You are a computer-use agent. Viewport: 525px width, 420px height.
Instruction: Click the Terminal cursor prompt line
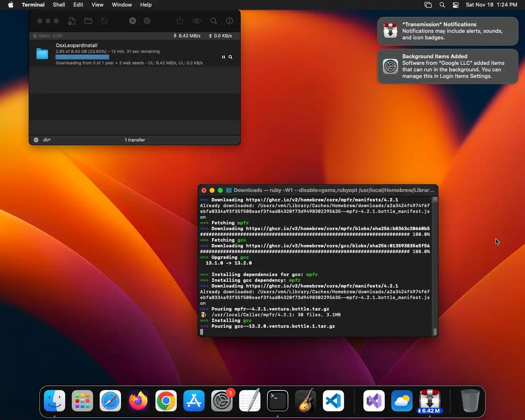315,332
